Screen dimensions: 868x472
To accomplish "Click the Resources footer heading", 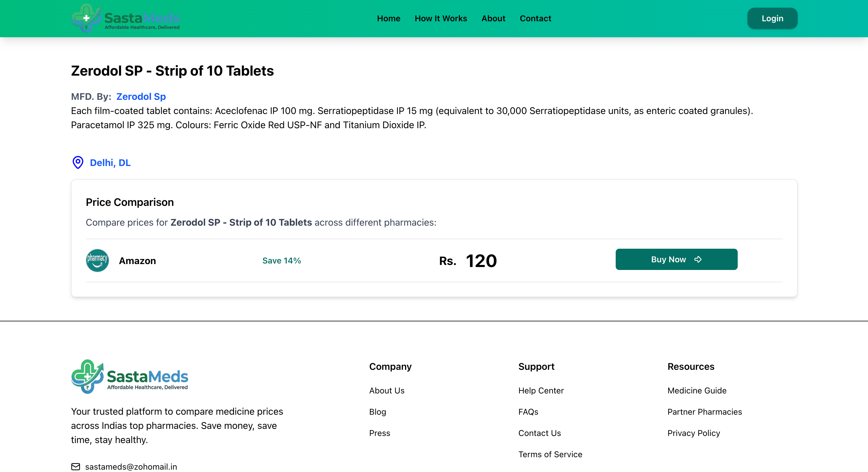I will click(x=691, y=367).
